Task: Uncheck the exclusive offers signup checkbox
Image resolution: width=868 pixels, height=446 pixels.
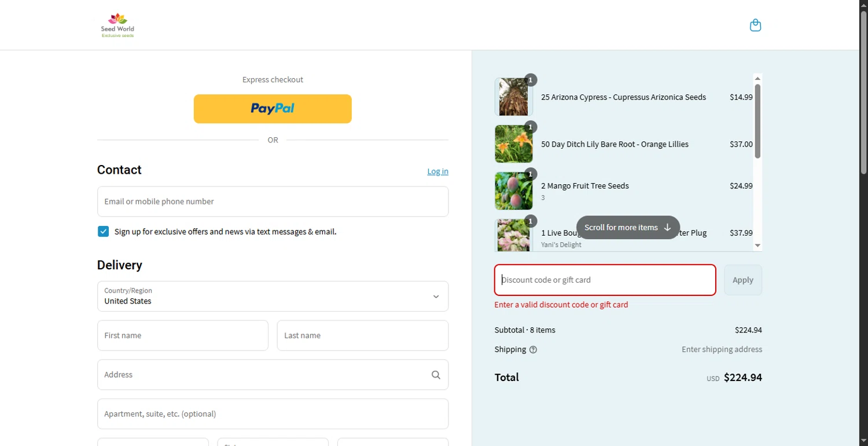Action: coord(103,232)
